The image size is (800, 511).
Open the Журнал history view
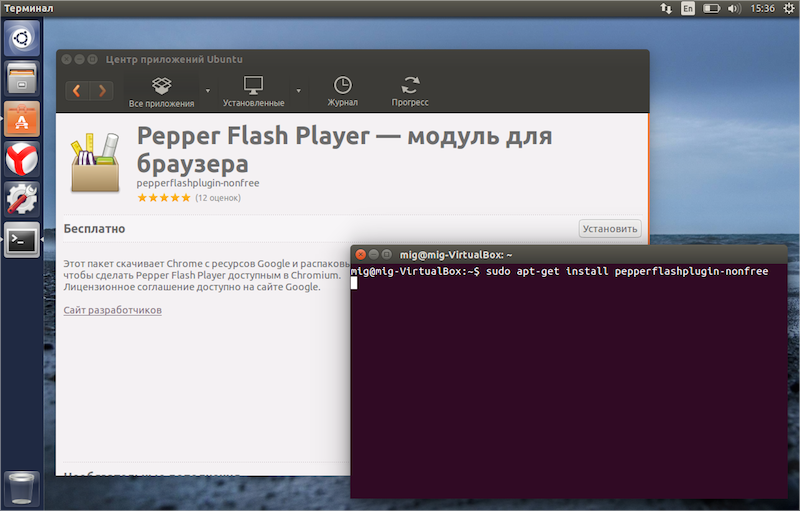pos(342,92)
